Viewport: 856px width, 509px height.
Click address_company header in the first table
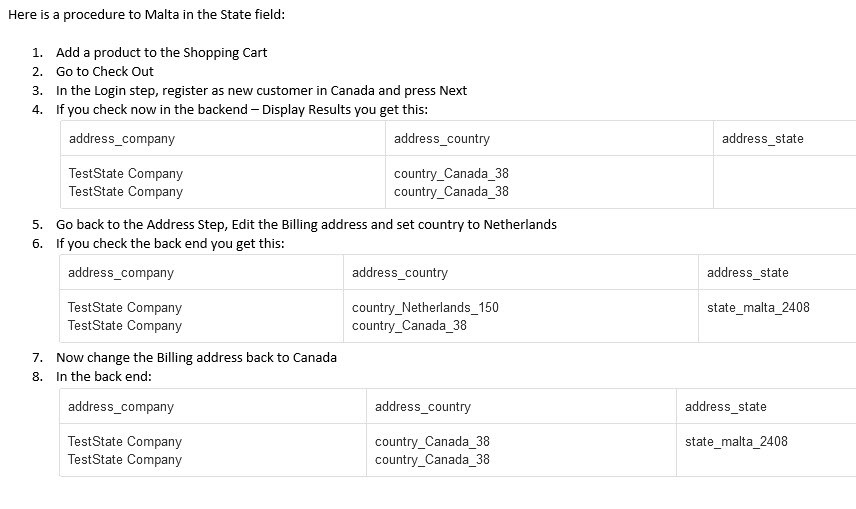121,139
